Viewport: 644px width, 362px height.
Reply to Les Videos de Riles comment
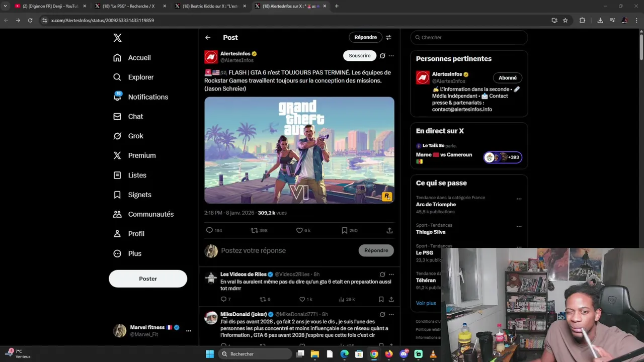[225, 299]
